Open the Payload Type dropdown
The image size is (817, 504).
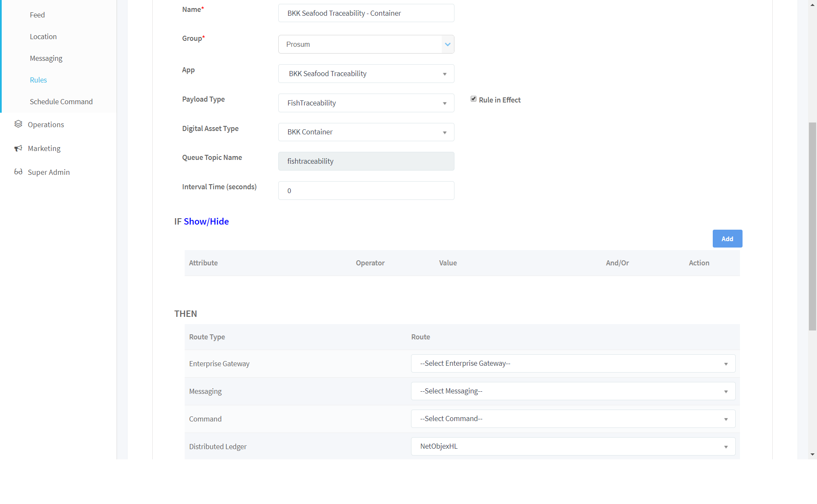[366, 103]
